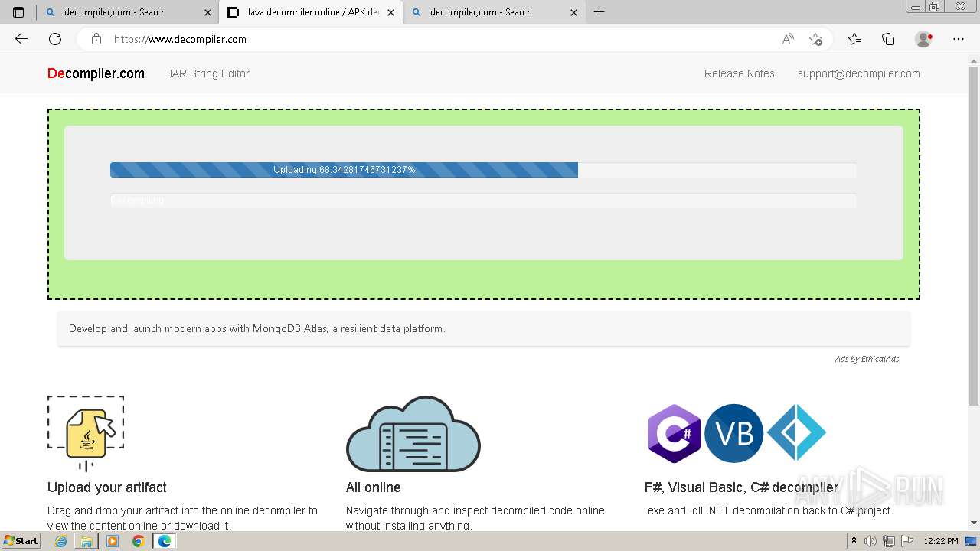This screenshot has height=551, width=980.
Task: Open the Settings and more ellipsis menu
Action: 959,39
